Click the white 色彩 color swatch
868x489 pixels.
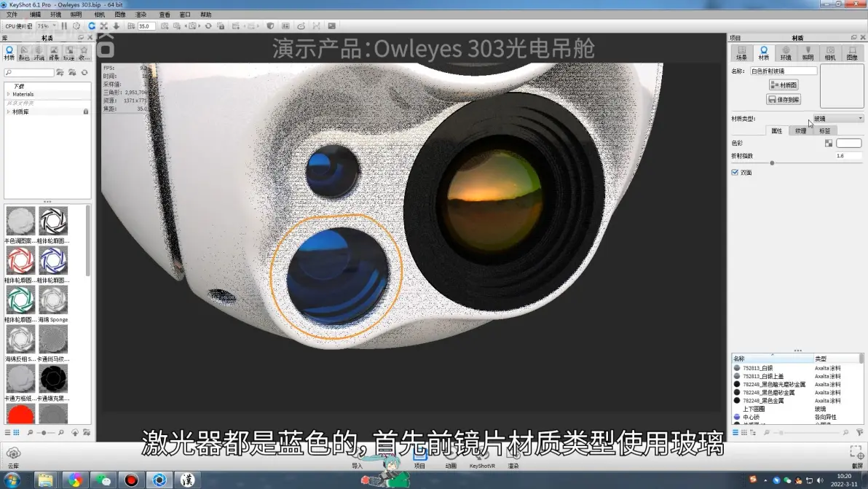848,143
